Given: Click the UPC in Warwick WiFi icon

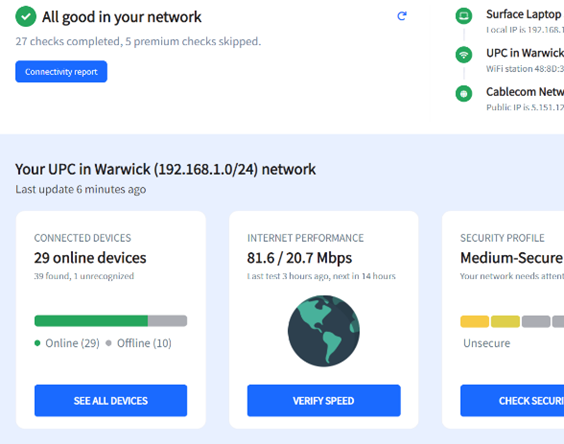Looking at the screenshot, I should [464, 55].
